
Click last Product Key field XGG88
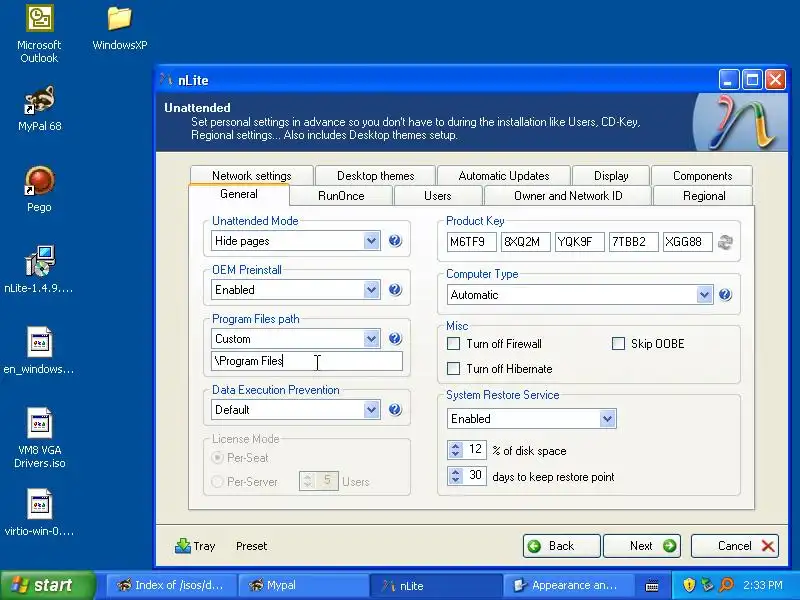click(688, 241)
